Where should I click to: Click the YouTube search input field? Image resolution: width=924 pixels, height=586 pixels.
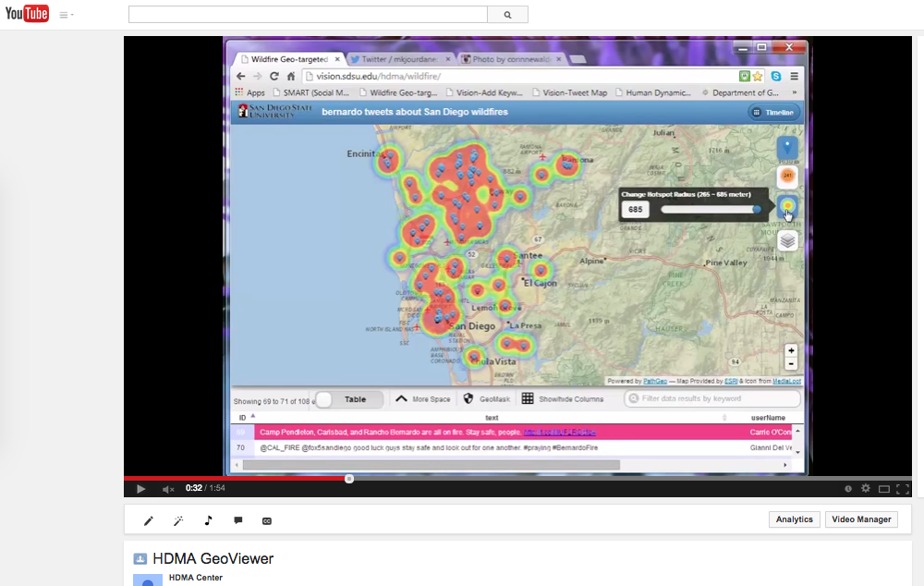pyautogui.click(x=308, y=15)
